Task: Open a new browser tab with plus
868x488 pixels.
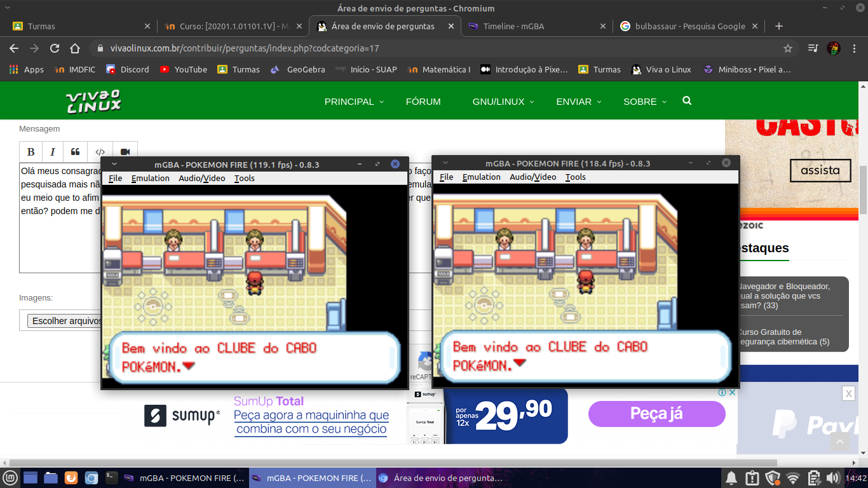Action: [x=779, y=26]
